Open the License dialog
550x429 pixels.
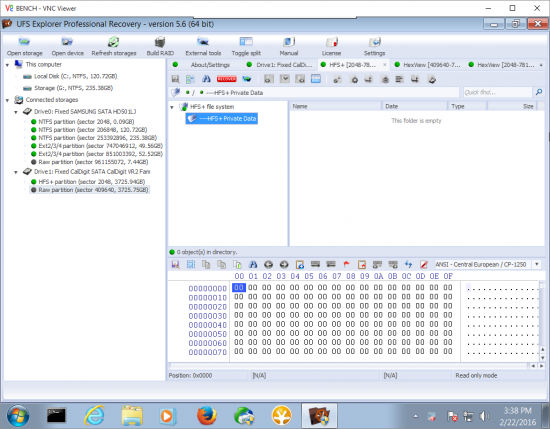[x=331, y=46]
